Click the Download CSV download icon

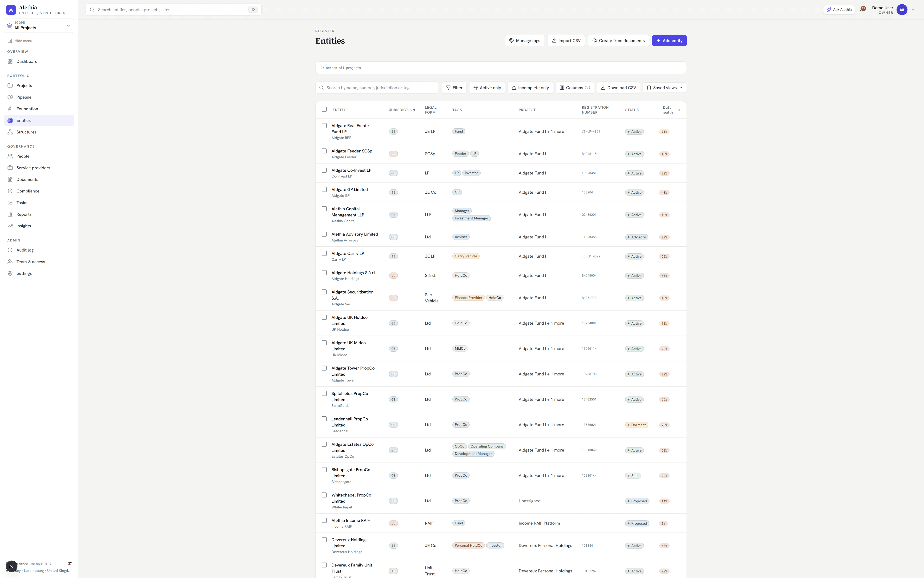[603, 87]
